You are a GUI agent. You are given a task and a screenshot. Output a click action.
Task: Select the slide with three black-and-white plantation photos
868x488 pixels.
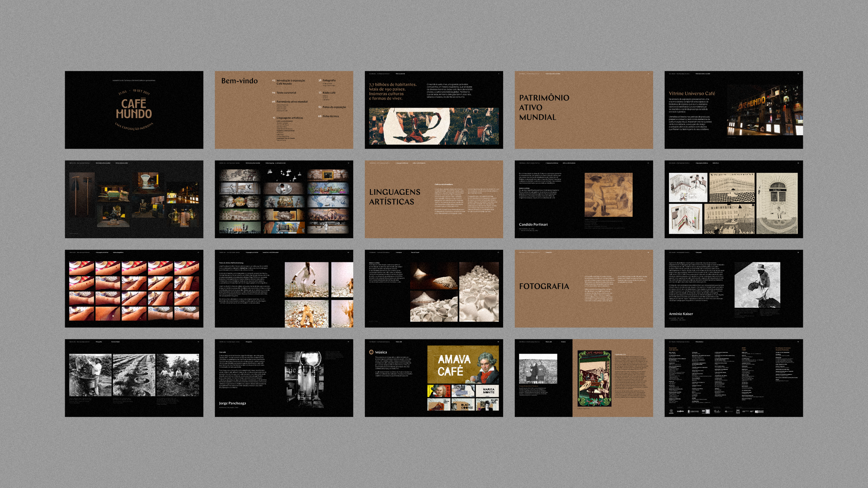coord(134,378)
